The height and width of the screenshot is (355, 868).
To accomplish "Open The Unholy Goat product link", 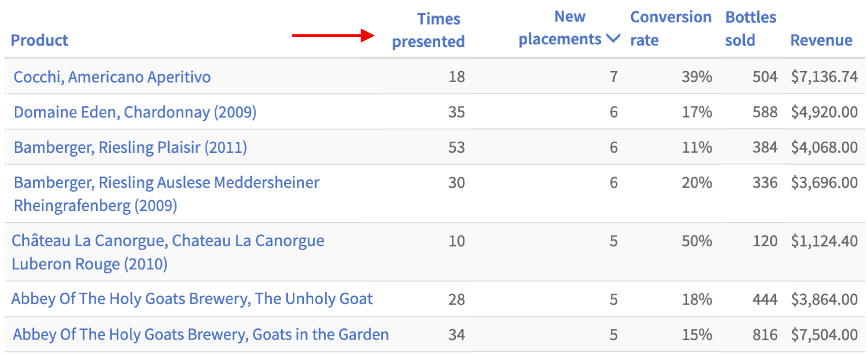I will (x=192, y=299).
